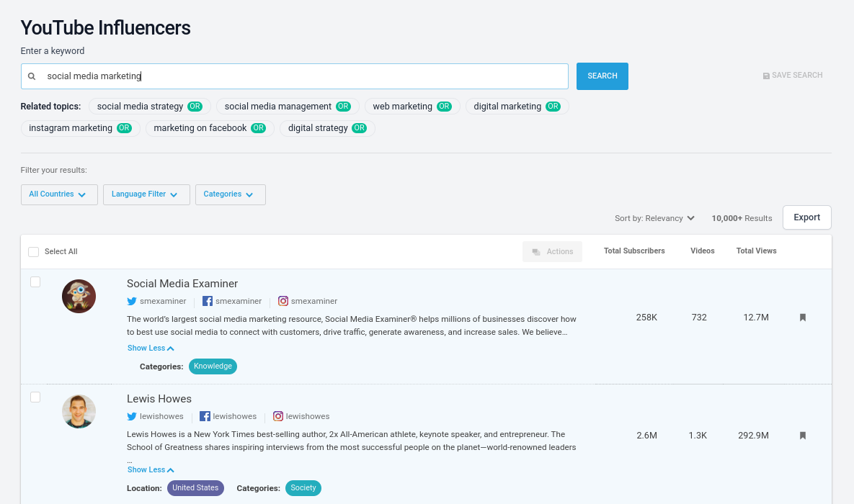Click Lewis Howes' Twitter icon

coord(132,417)
